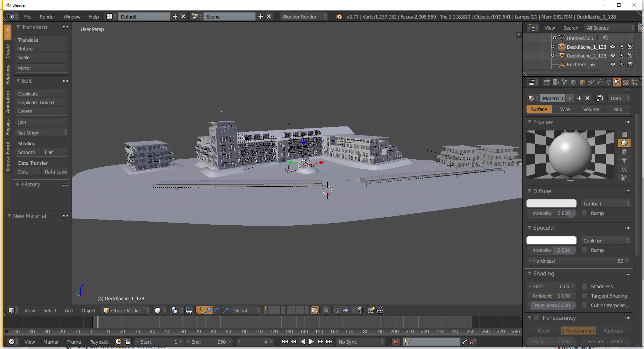Jump to the first frame
Image resolution: width=644 pixels, height=349 pixels.
coord(285,342)
